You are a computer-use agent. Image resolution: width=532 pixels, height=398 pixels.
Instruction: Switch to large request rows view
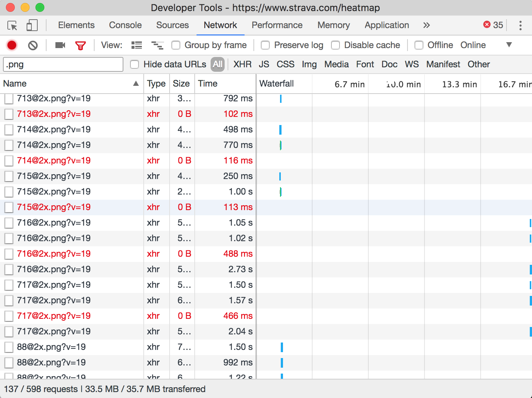137,45
